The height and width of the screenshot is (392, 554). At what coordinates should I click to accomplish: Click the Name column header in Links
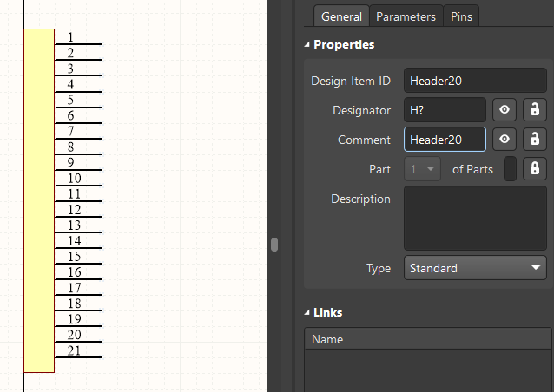(427, 339)
